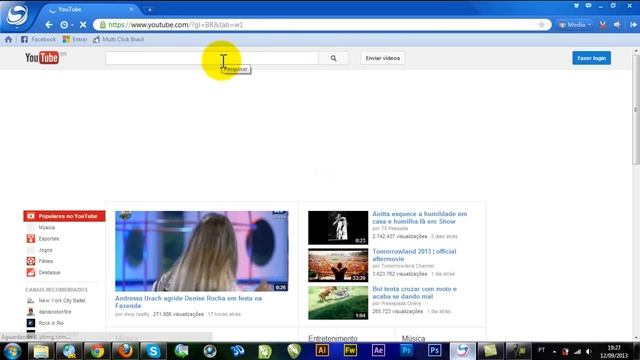Open Boi tenta cruzar com moto title
Viewport: 640px width, 360px height.
[x=414, y=293]
